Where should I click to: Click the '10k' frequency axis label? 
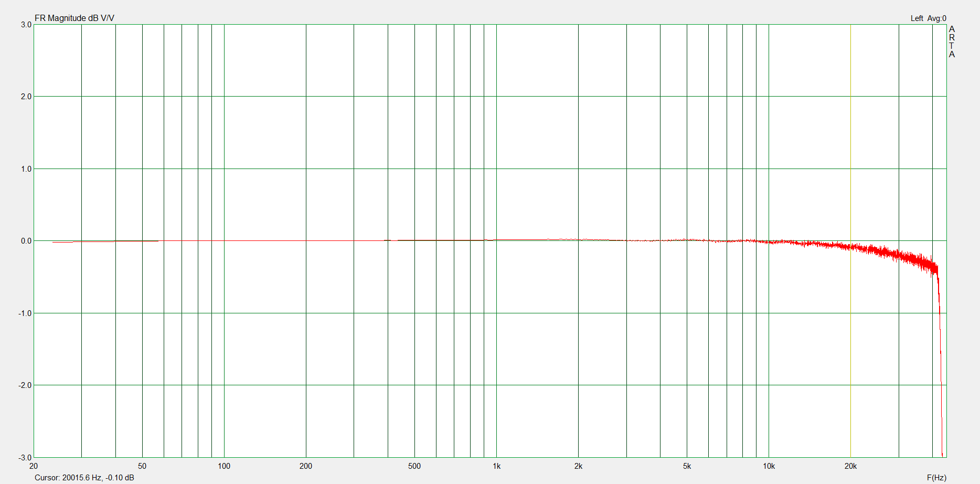point(769,466)
